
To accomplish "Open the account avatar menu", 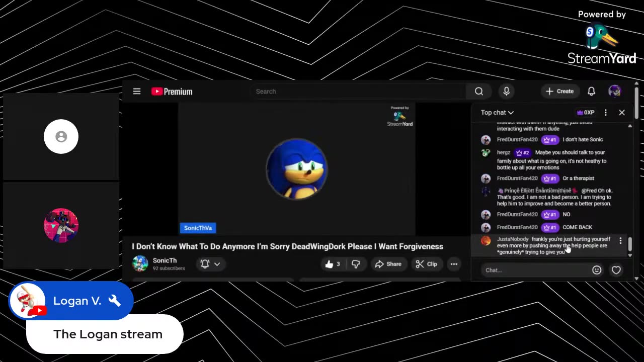I will (x=615, y=92).
